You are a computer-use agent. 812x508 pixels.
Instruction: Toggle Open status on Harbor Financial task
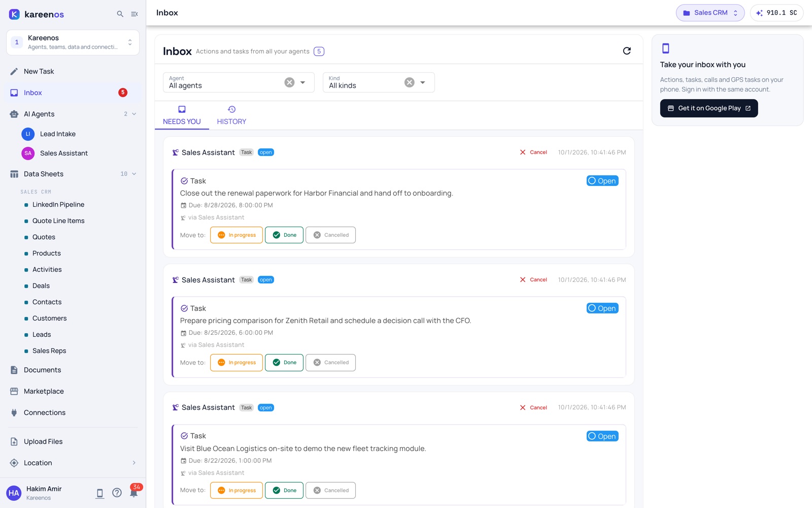pos(602,181)
